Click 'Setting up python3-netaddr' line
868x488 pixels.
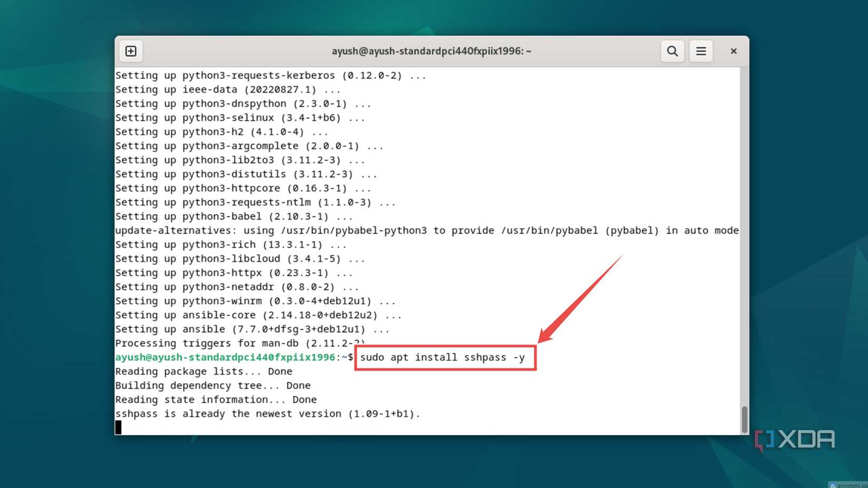coord(237,287)
